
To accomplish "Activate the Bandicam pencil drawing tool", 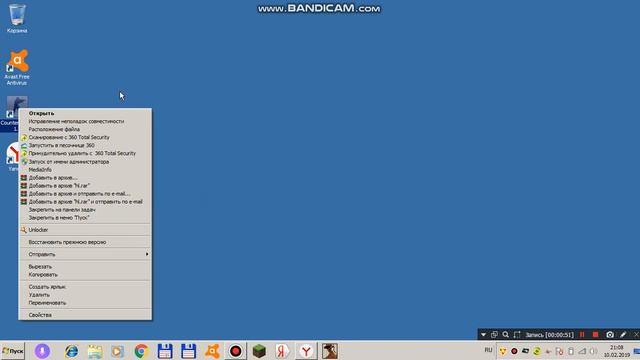I will click(623, 335).
